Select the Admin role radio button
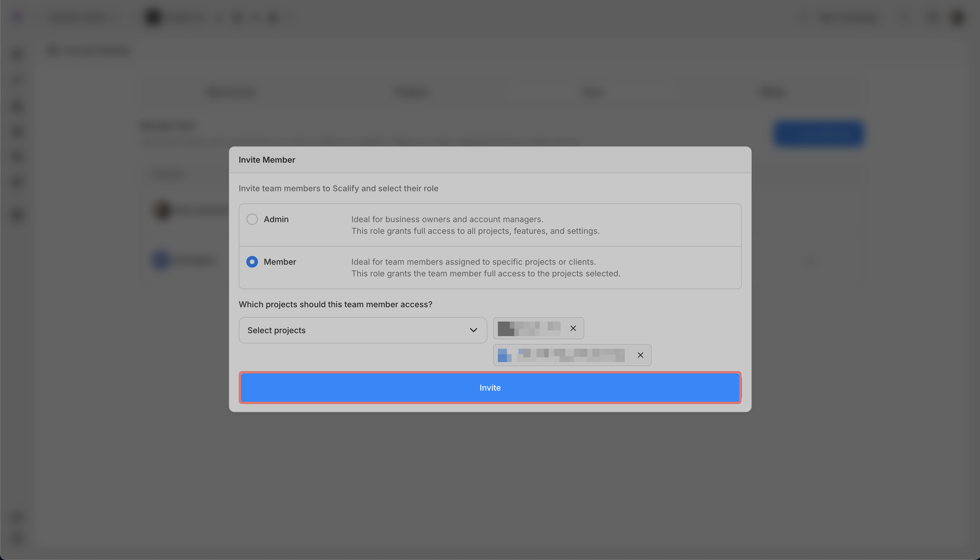 click(x=252, y=219)
